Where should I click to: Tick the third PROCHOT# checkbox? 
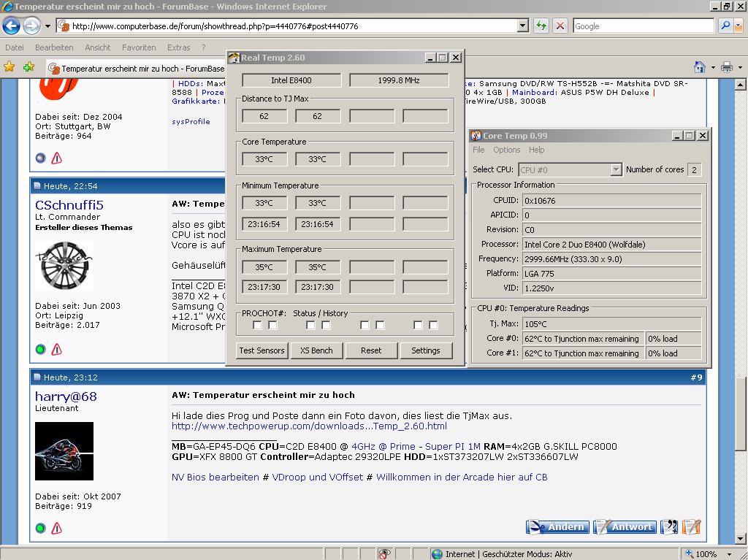[310, 326]
